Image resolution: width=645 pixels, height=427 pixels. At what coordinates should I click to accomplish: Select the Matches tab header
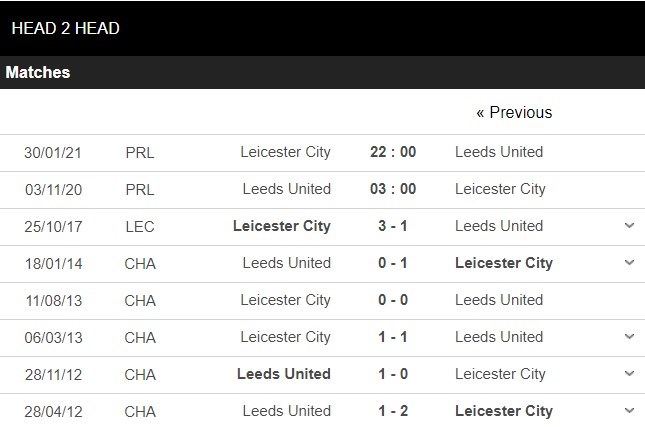coord(38,73)
